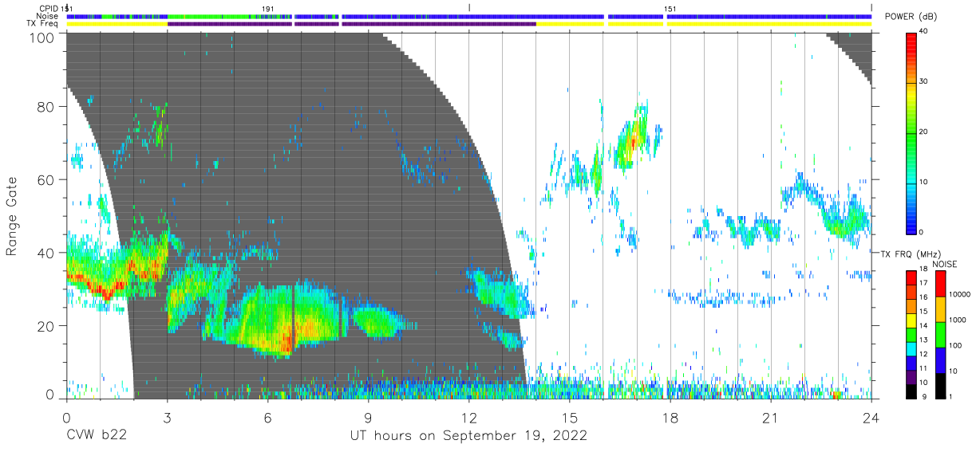Click the TX Freq indicator strip above the plot
The height and width of the screenshot is (452, 980).
click(469, 24)
